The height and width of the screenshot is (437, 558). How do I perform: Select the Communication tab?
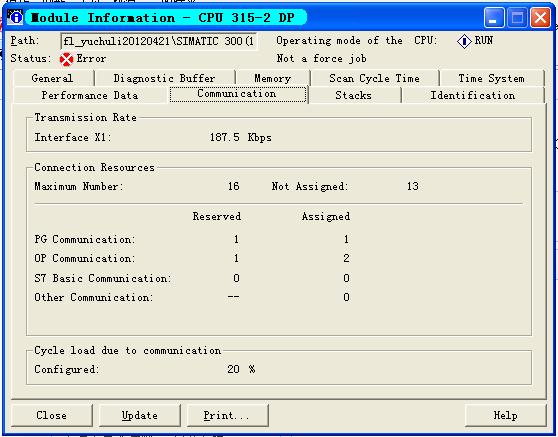click(237, 94)
